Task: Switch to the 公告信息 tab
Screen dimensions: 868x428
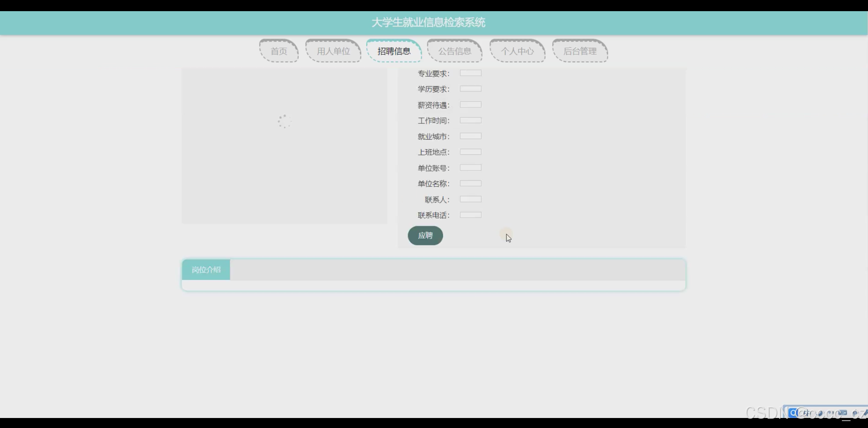Action: 455,51
